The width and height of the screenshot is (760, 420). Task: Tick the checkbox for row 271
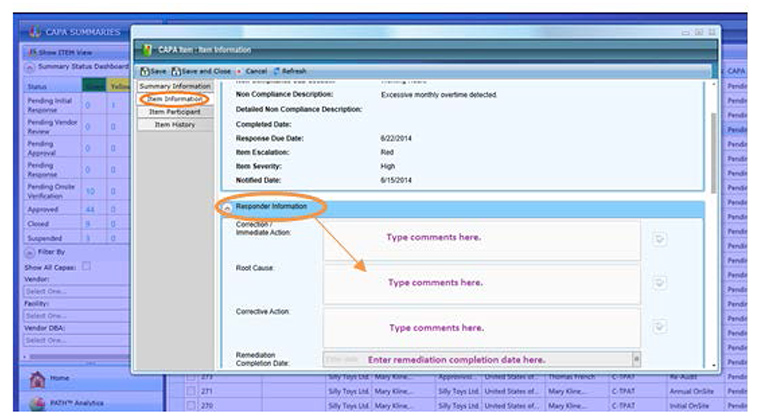coord(191,391)
